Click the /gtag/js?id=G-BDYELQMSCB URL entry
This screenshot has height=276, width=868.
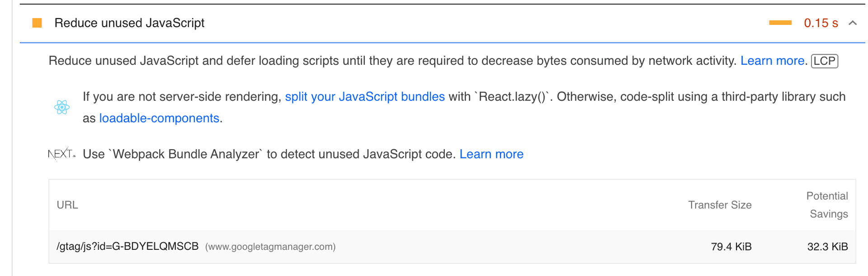[x=127, y=246]
